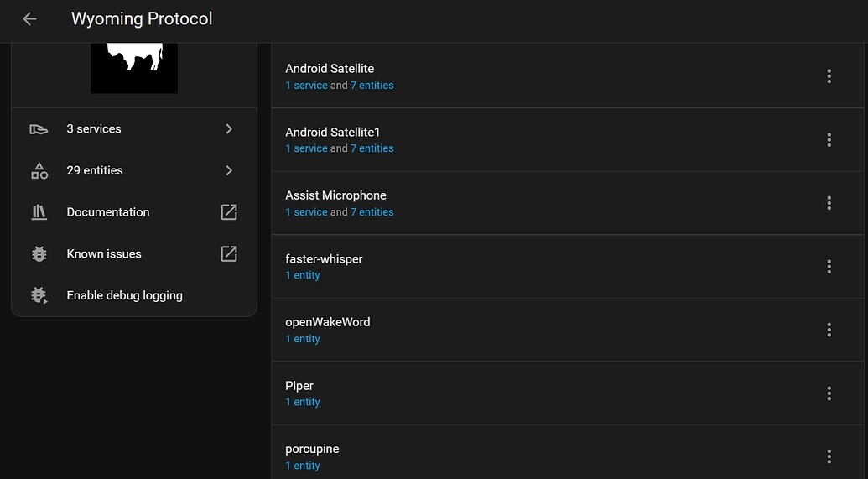
Task: Open the faster-whisper 1 entity link
Action: pos(303,275)
